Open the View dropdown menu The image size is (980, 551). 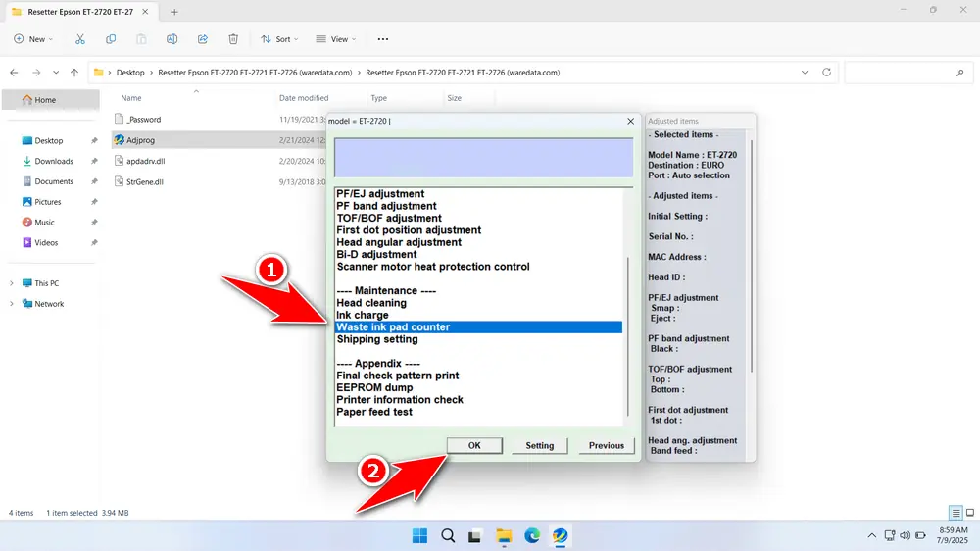[x=335, y=39]
